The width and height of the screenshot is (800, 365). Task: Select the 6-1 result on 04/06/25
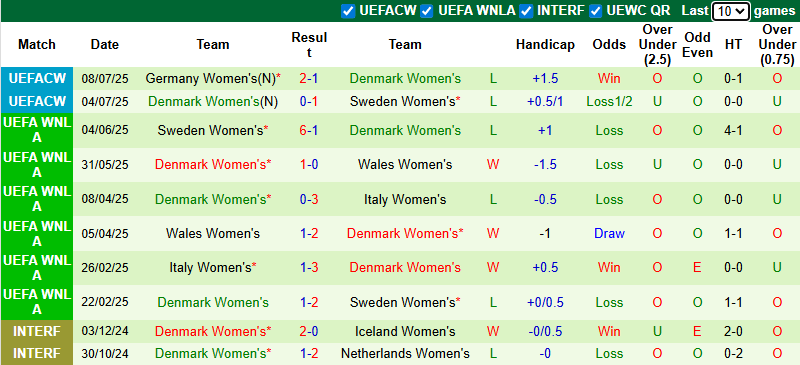point(309,131)
